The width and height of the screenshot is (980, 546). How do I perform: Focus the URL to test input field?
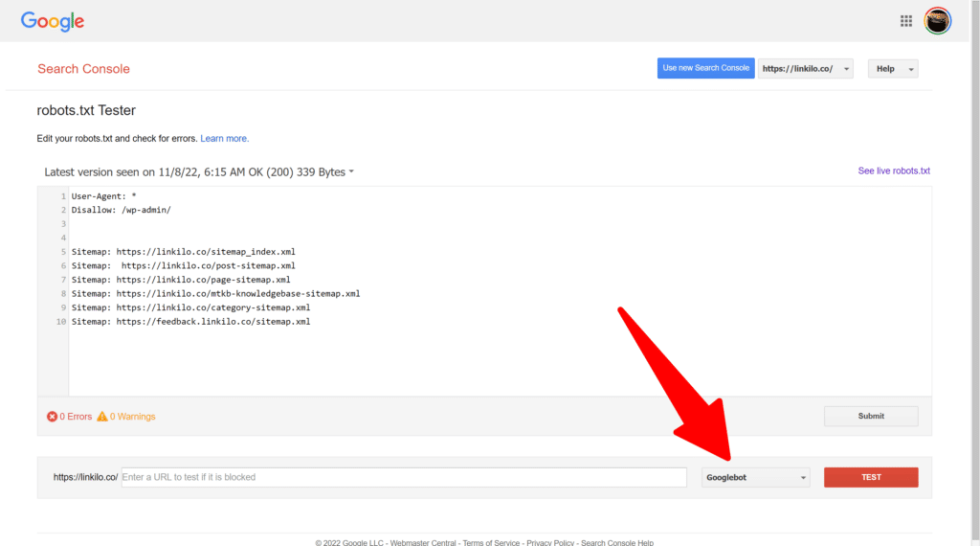pos(404,477)
